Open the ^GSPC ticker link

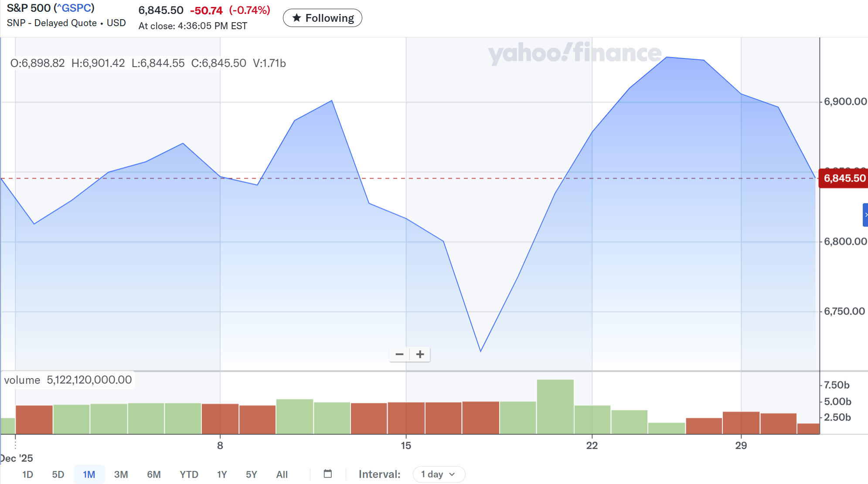tap(74, 8)
